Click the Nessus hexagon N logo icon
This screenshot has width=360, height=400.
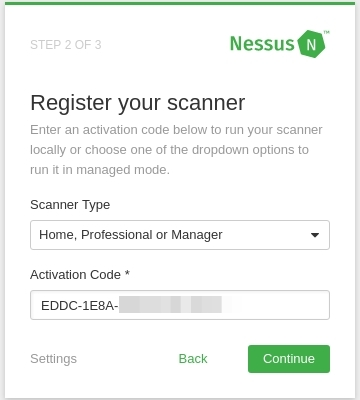[311, 44]
